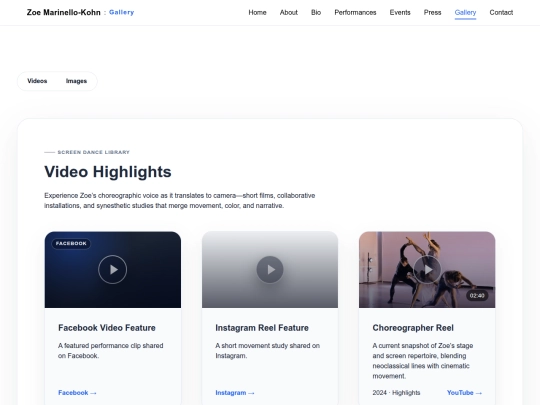Navigate to Performances
The width and height of the screenshot is (540, 405).
pos(355,12)
